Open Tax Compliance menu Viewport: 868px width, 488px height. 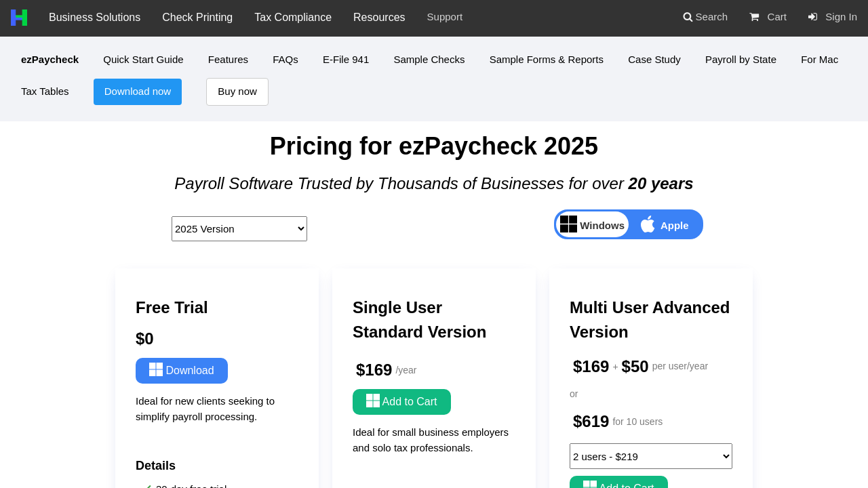pos(293,18)
